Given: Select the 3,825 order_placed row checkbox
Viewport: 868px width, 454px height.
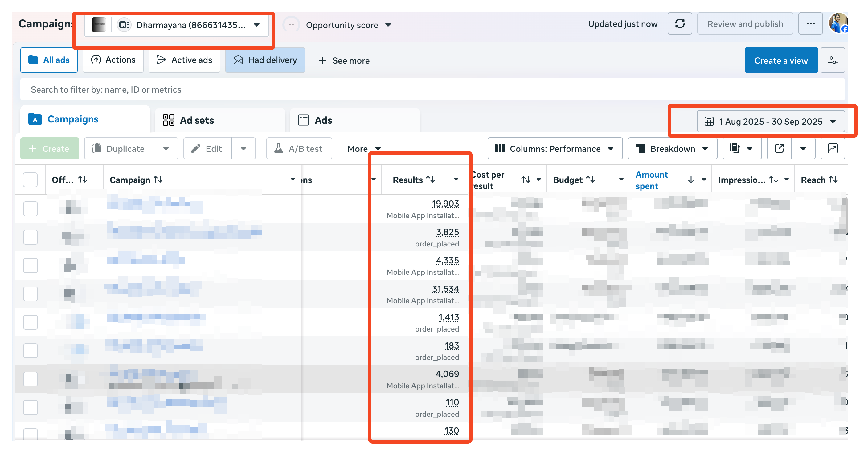Looking at the screenshot, I should point(30,237).
